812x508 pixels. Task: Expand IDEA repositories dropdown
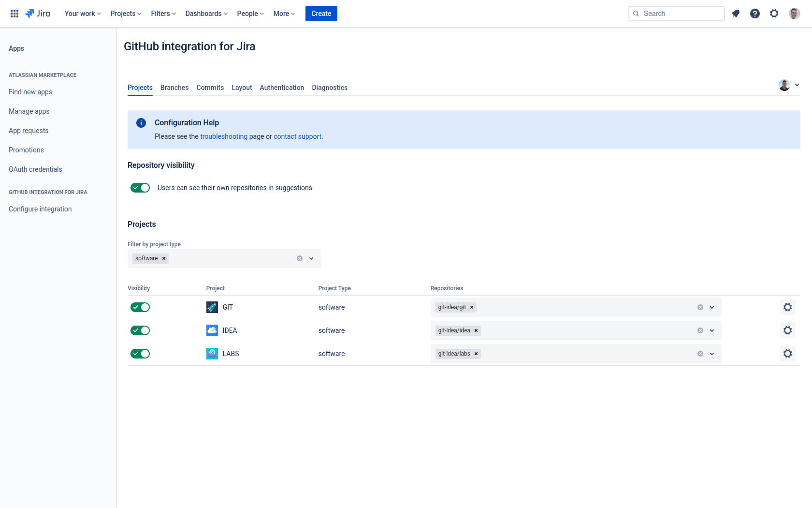712,330
